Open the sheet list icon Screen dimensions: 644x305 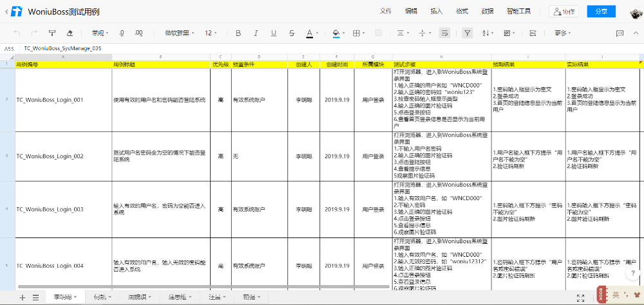click(35, 298)
